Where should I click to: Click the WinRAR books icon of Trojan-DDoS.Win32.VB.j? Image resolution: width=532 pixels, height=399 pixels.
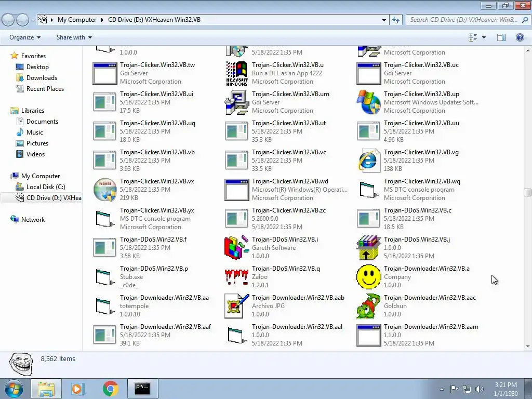click(368, 248)
